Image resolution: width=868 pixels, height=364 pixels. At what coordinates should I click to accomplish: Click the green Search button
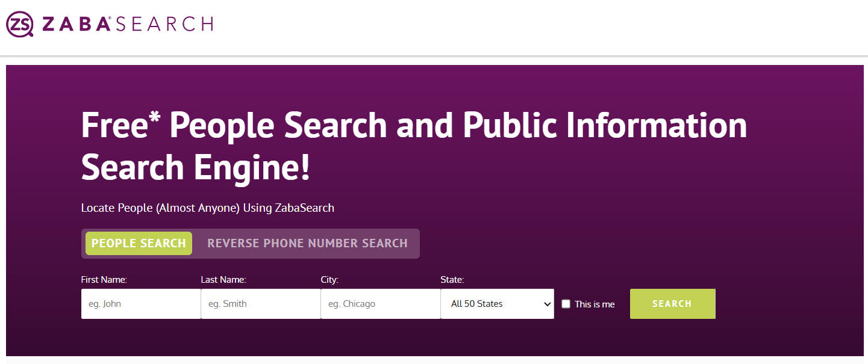pyautogui.click(x=673, y=304)
